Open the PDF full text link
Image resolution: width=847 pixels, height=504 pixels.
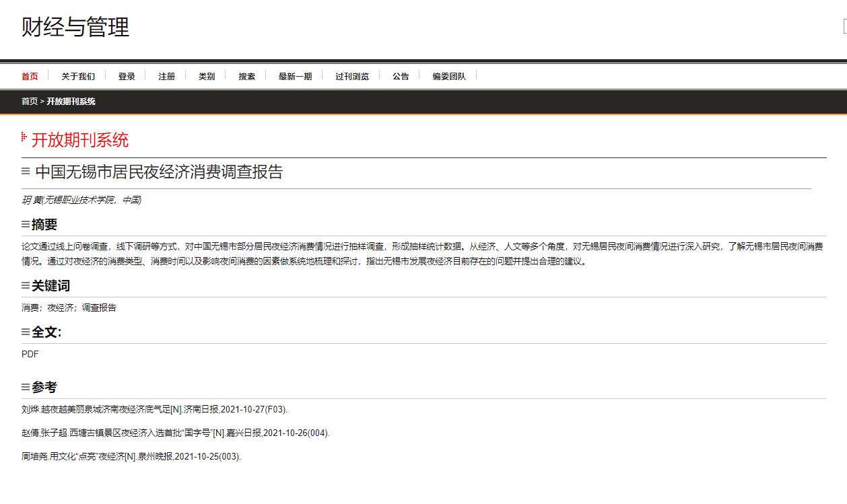tap(30, 354)
